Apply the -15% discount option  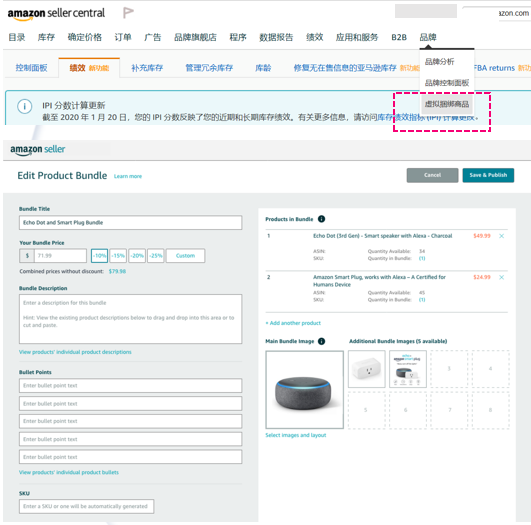(118, 255)
